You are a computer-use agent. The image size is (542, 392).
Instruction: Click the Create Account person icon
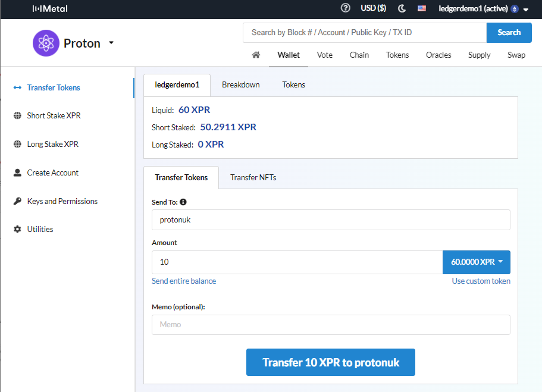17,173
